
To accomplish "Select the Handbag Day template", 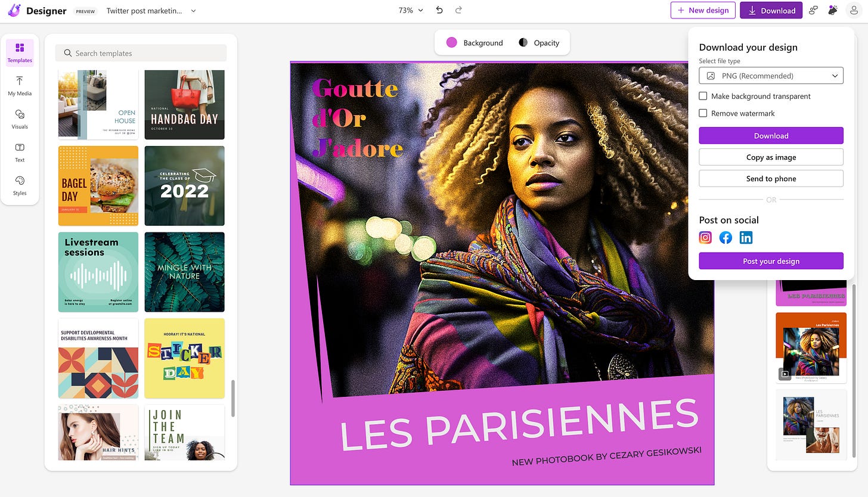I will tap(185, 105).
